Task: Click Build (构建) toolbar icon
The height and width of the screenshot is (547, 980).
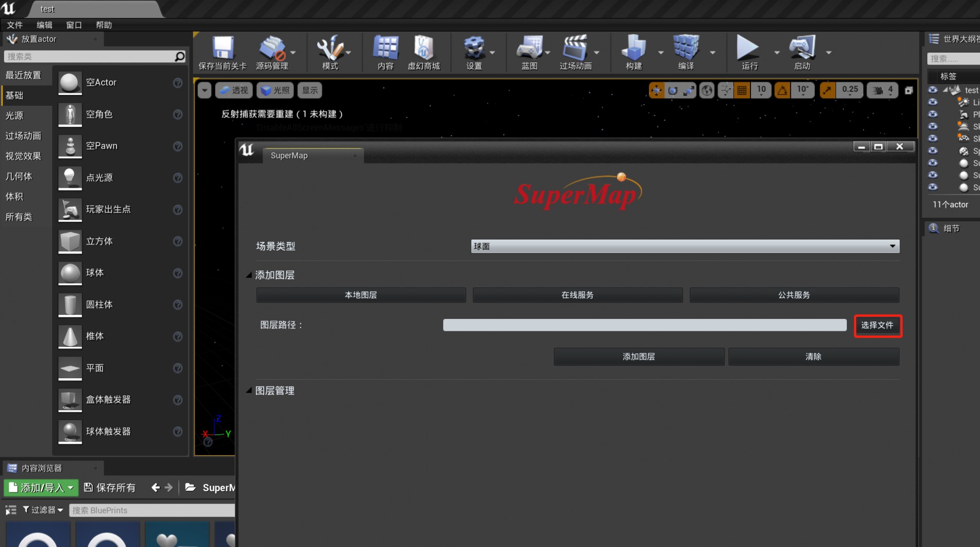Action: pos(634,52)
